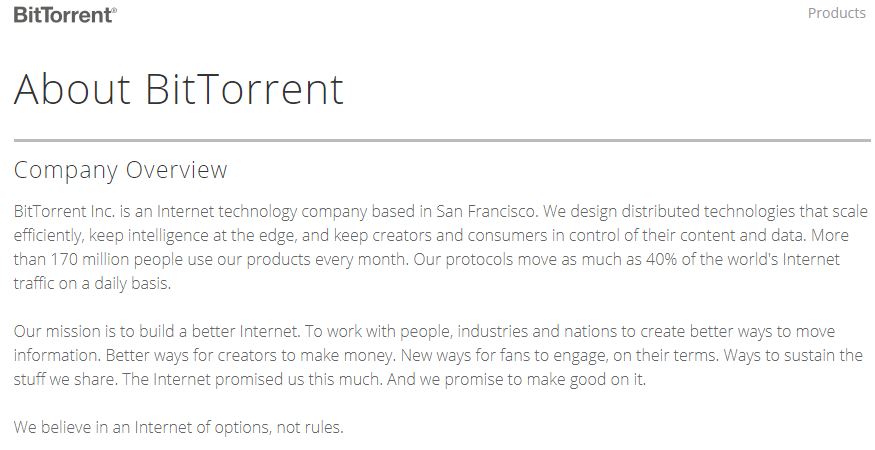The image size is (875, 450).
Task: Click the "Better ways for creators to make money" sentence
Action: click(x=251, y=356)
